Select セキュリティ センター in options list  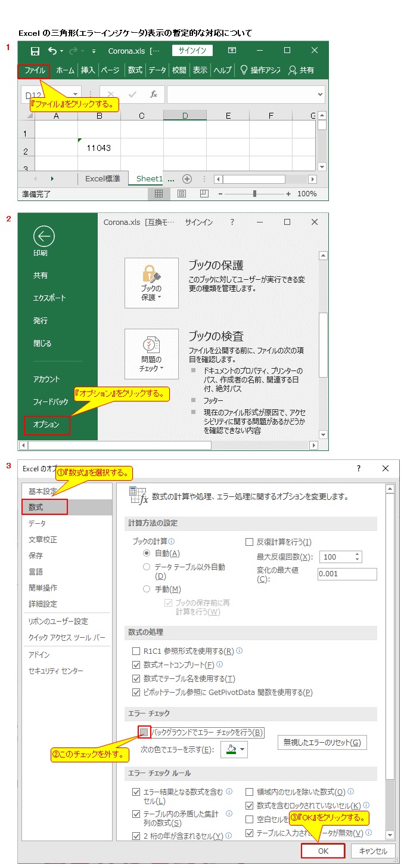pos(56,671)
